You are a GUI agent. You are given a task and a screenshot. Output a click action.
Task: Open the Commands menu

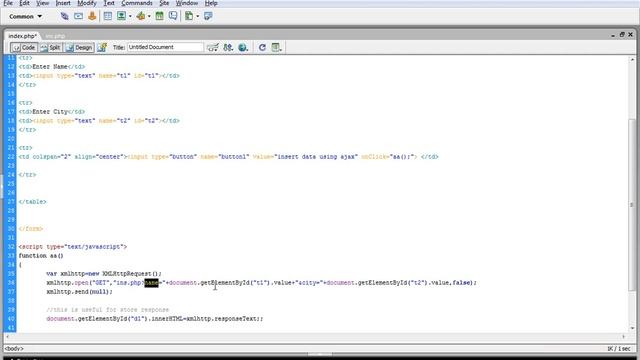(137, 3)
